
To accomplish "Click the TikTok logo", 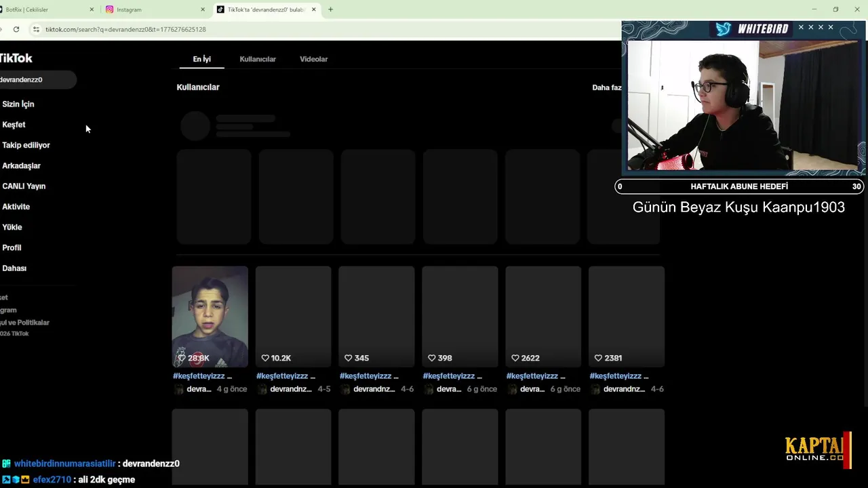I will (x=15, y=58).
